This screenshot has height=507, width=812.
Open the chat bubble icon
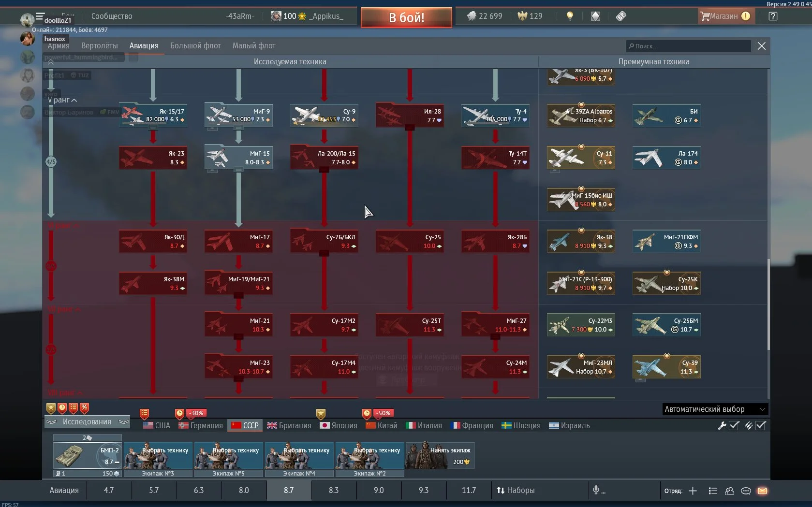point(746,491)
